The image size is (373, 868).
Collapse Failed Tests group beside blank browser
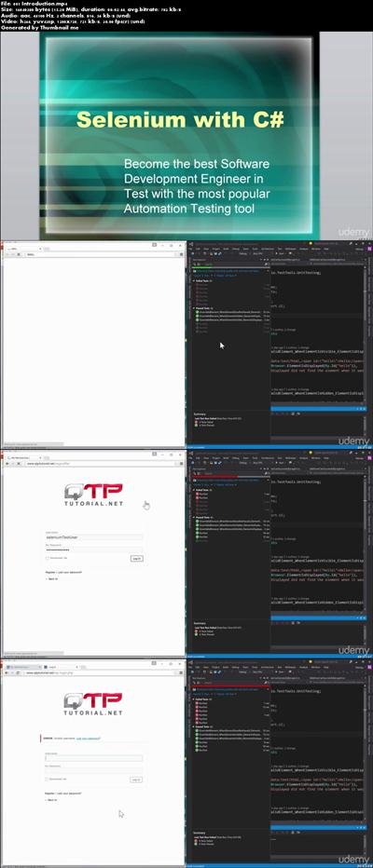click(x=195, y=280)
